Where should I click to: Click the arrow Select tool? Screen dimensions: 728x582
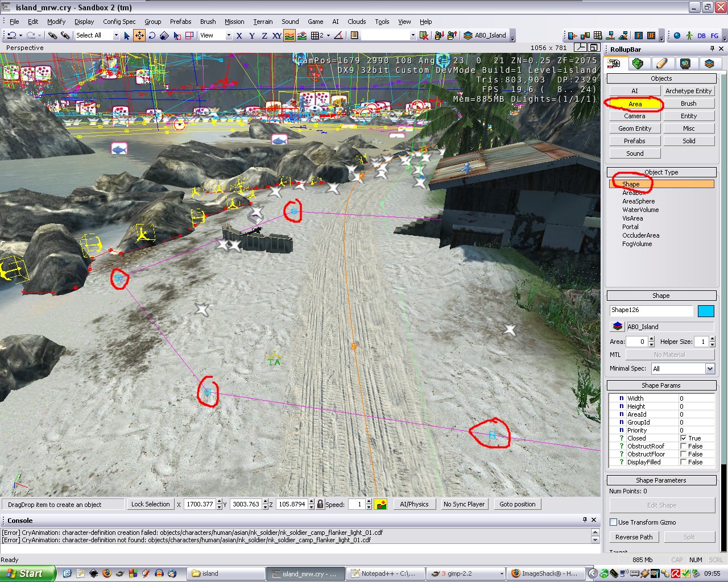pyautogui.click(x=127, y=35)
